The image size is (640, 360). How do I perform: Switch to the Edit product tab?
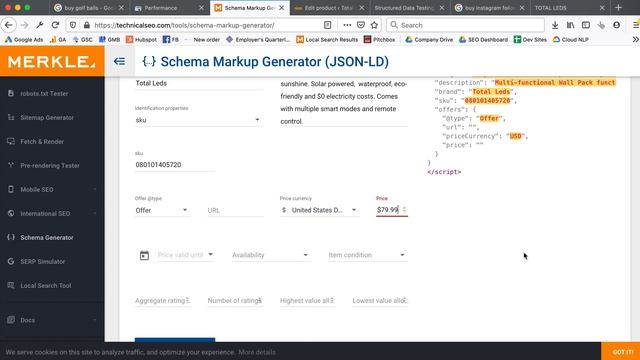(x=329, y=8)
